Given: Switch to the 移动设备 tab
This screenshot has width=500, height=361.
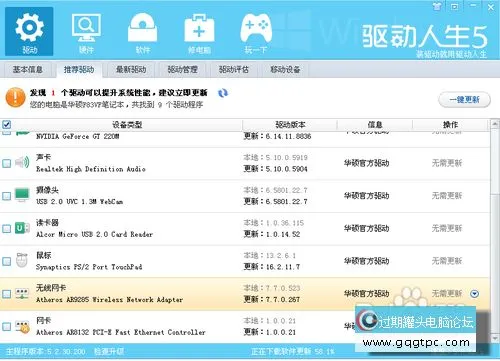Looking at the screenshot, I should tap(285, 69).
